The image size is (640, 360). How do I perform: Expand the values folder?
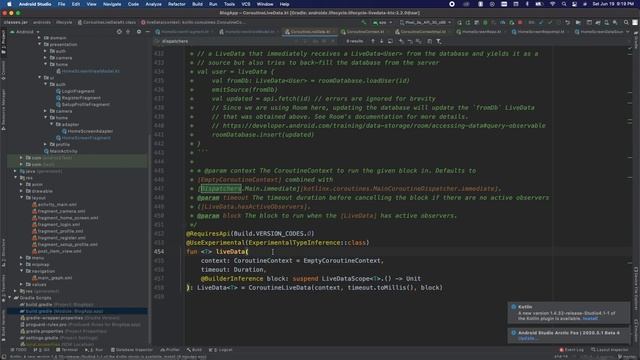point(22,284)
